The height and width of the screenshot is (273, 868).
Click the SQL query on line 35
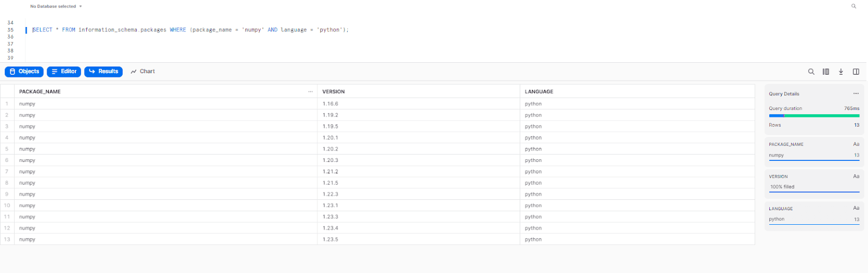point(190,30)
